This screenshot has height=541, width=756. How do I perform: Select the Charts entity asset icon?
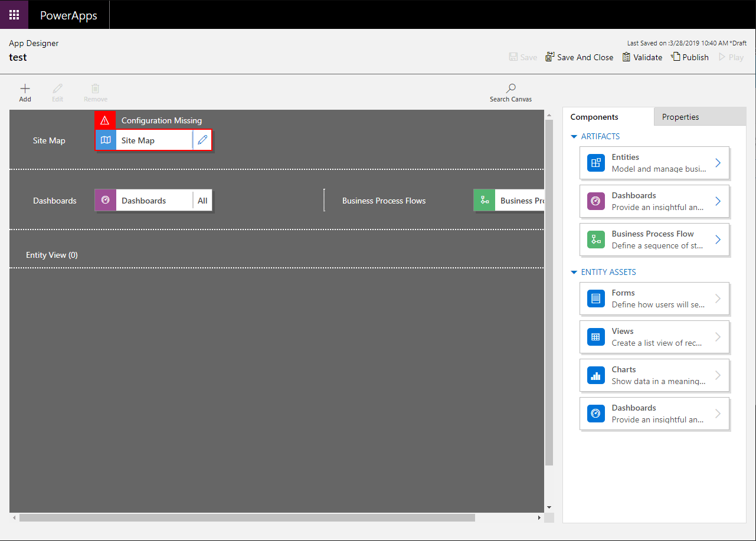click(596, 375)
